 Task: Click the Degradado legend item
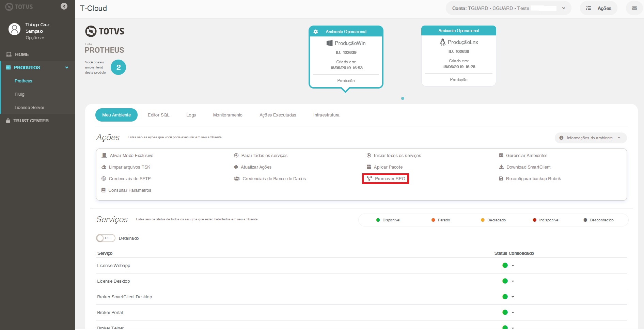tap(493, 220)
